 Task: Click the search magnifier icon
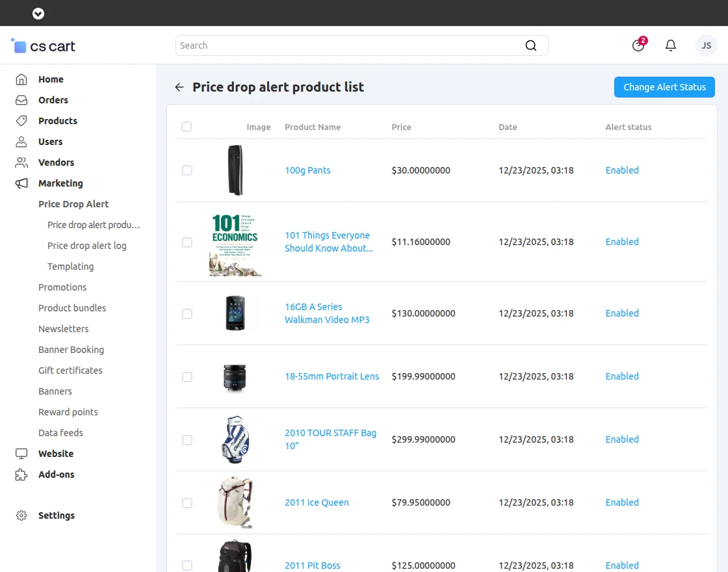coord(531,45)
